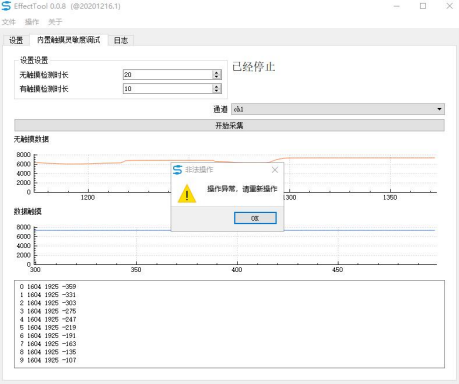
Task: Click the data output text area
Action: click(229, 324)
